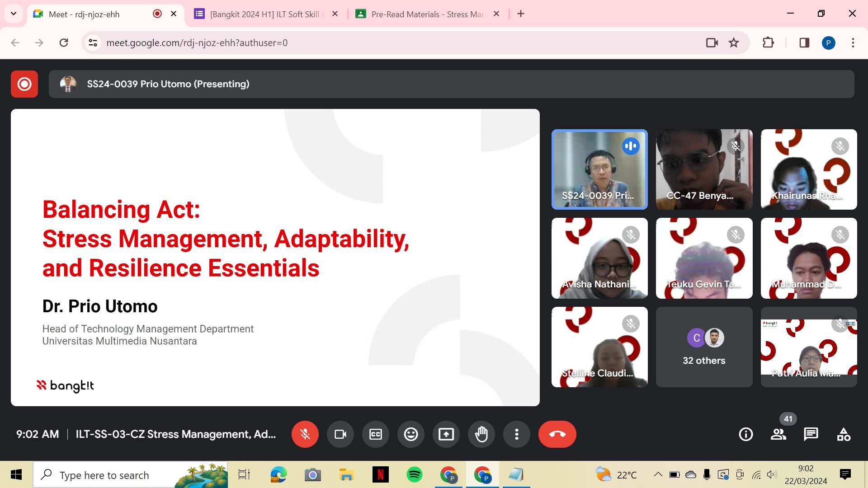The height and width of the screenshot is (488, 868).
Task: Unmute the microphone button
Action: (x=305, y=434)
